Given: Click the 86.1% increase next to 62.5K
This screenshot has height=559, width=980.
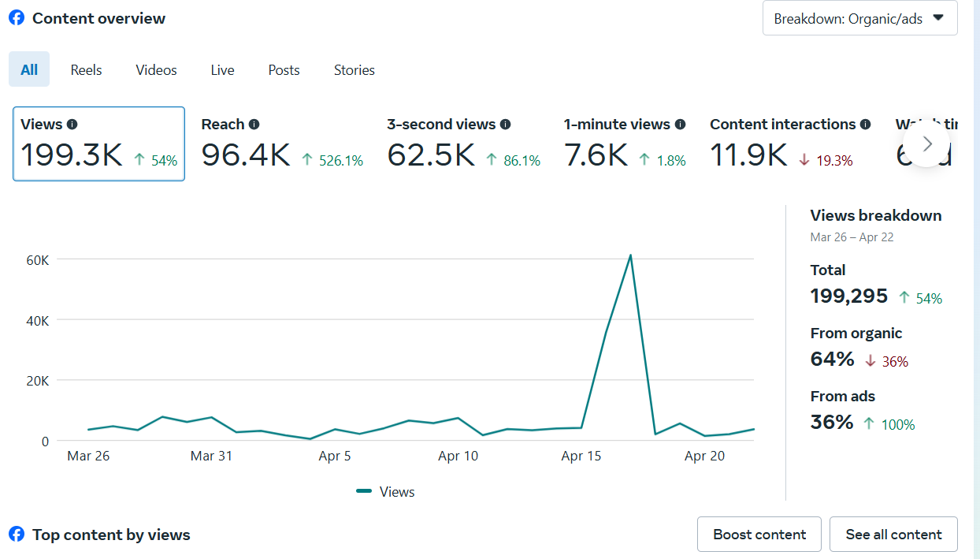Looking at the screenshot, I should tap(513, 161).
